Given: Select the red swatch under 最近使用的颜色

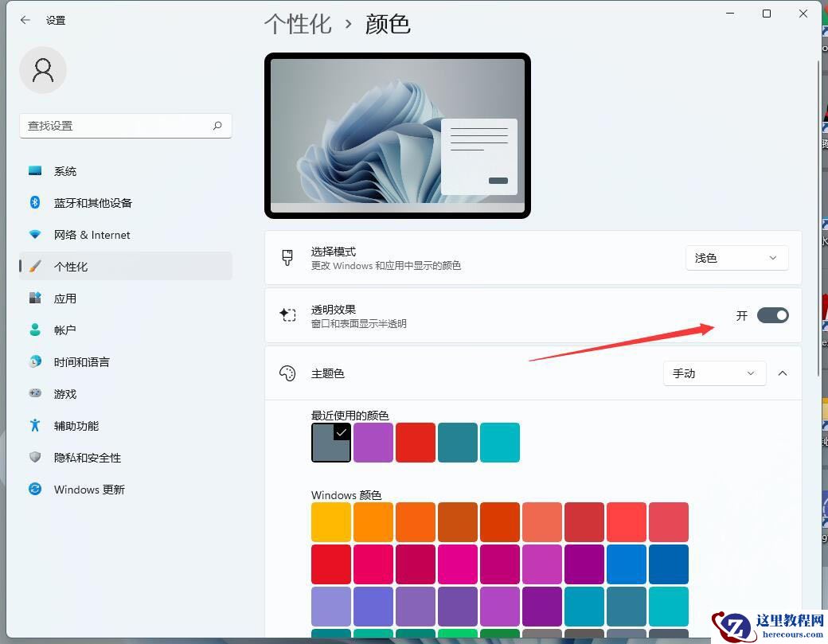Looking at the screenshot, I should (x=415, y=443).
